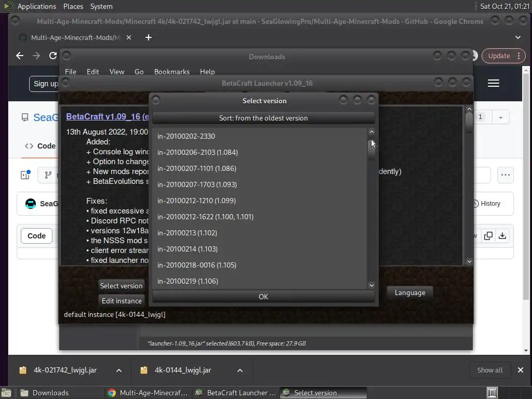
Task: Click GitHub Sign up button
Action: (45, 84)
